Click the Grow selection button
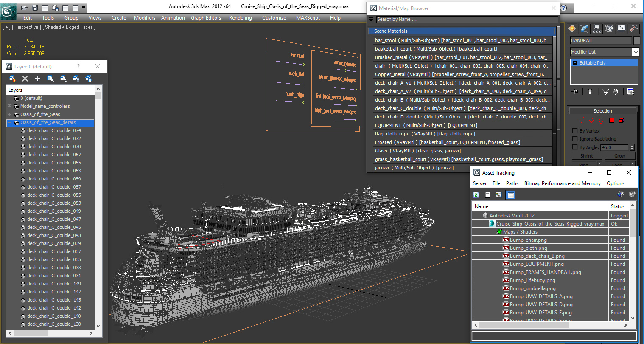This screenshot has height=344, width=644. click(620, 156)
